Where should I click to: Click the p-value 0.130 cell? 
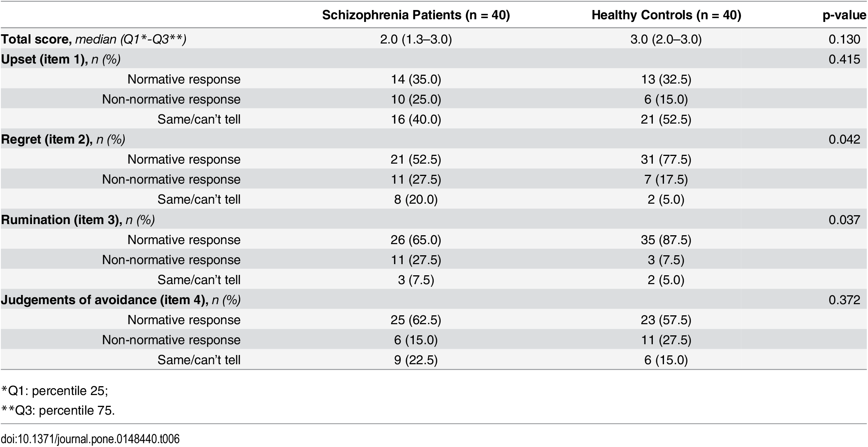click(844, 39)
